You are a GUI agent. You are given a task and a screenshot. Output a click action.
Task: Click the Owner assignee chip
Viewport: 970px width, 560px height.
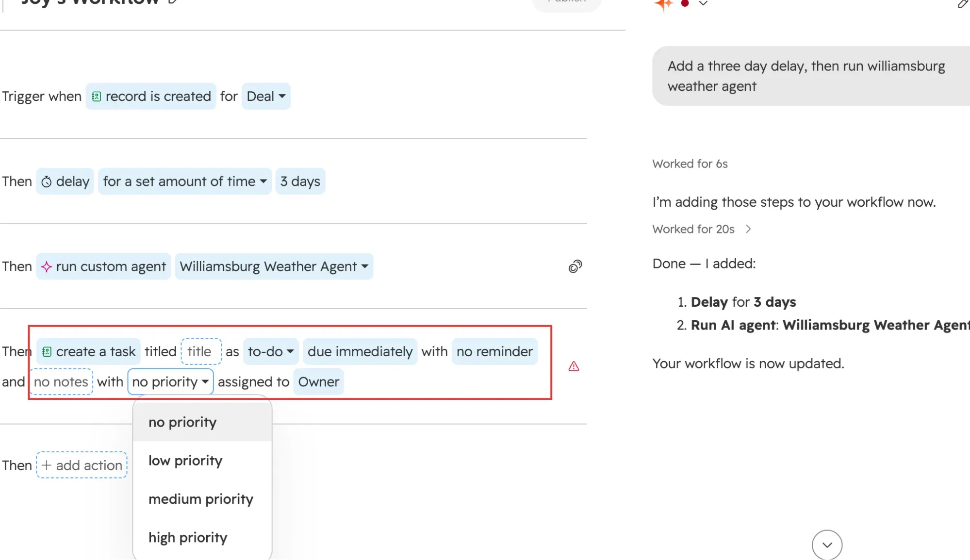319,382
